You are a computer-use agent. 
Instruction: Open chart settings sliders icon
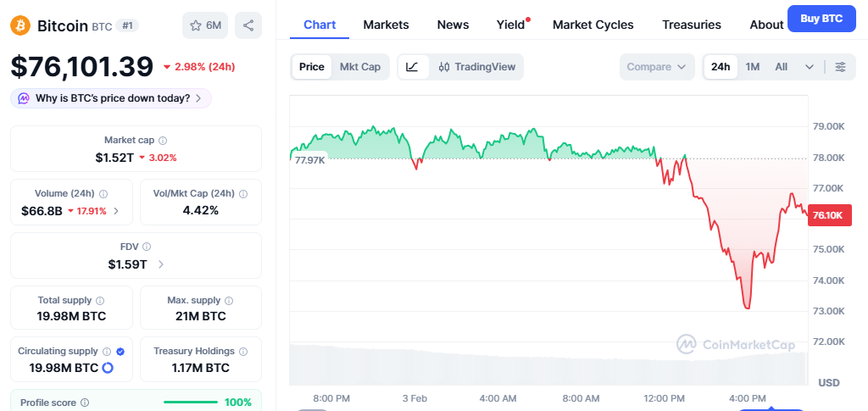(x=840, y=67)
